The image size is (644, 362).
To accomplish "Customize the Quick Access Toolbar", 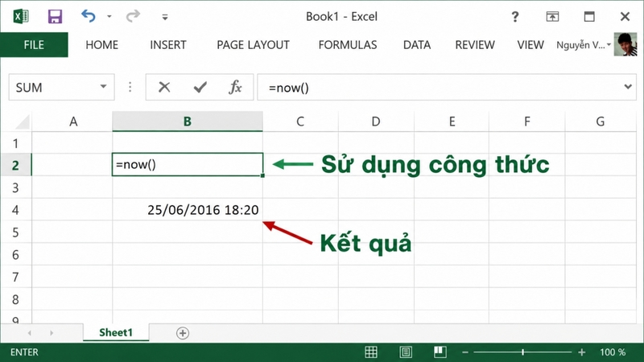I will [x=165, y=17].
